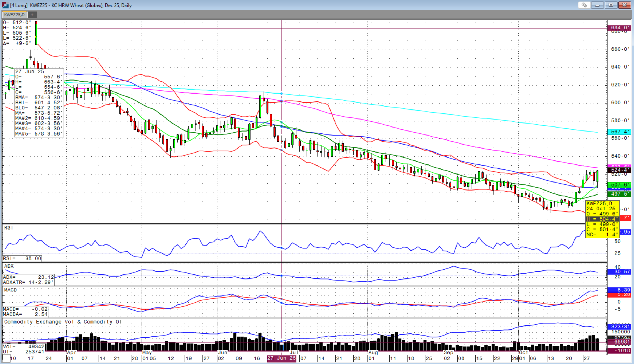Click the RSI study label
The image size is (634, 364).
pyautogui.click(x=9, y=228)
